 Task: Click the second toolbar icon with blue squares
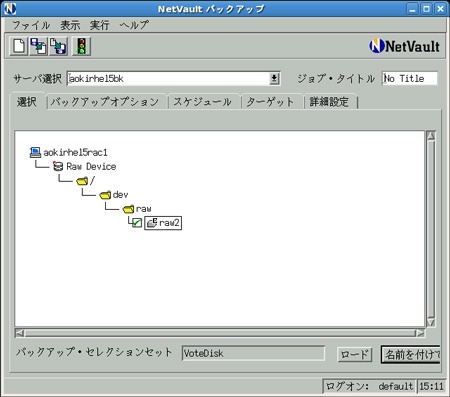(x=39, y=46)
